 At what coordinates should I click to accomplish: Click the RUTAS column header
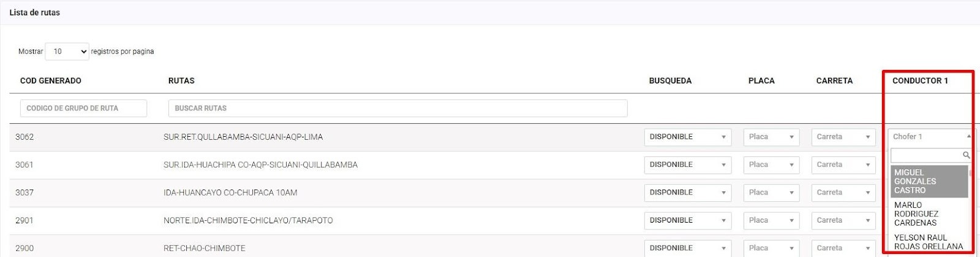(181, 81)
